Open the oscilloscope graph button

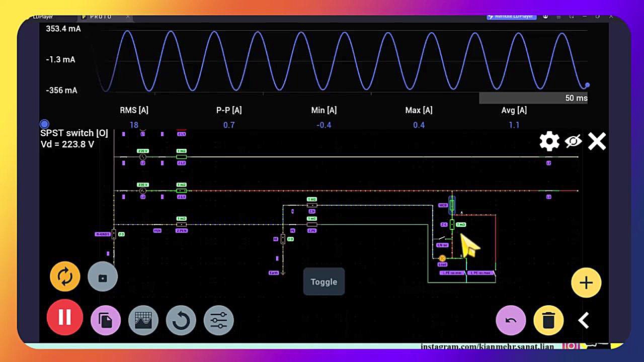click(x=143, y=320)
